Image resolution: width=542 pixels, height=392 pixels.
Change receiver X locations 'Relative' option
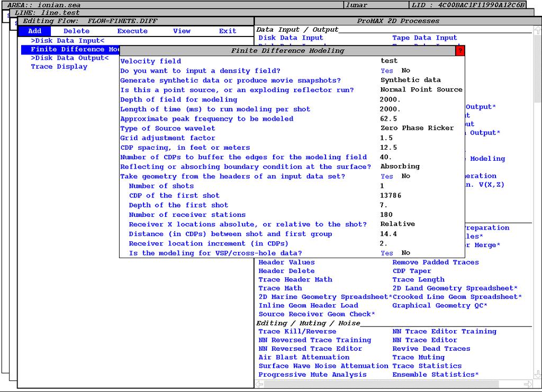click(x=398, y=224)
